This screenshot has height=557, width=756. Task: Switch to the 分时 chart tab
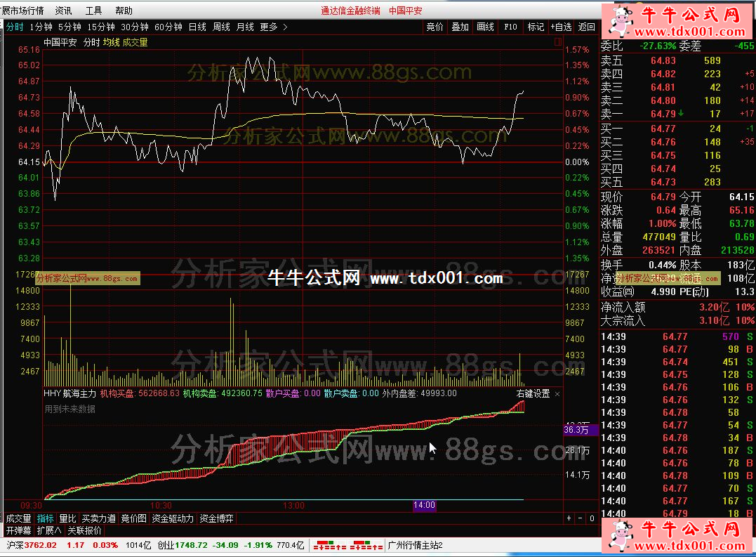click(15, 27)
